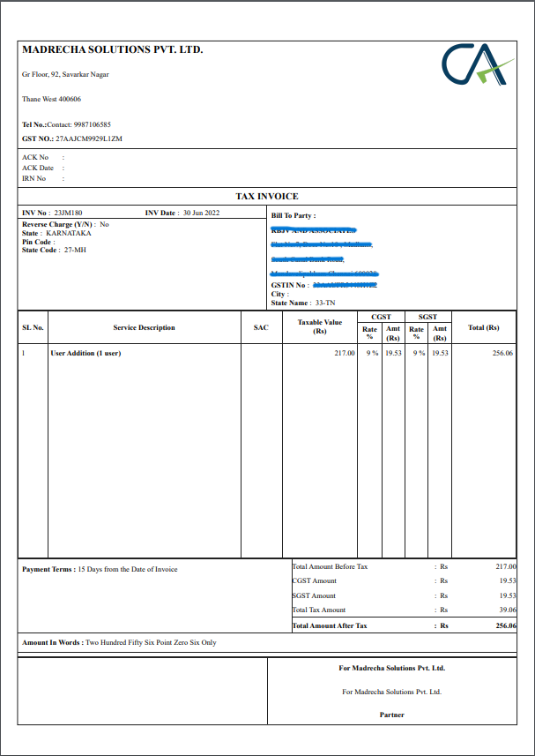The height and width of the screenshot is (756, 535).
Task: Click the Total Amount Before Tax label
Action: pos(330,566)
